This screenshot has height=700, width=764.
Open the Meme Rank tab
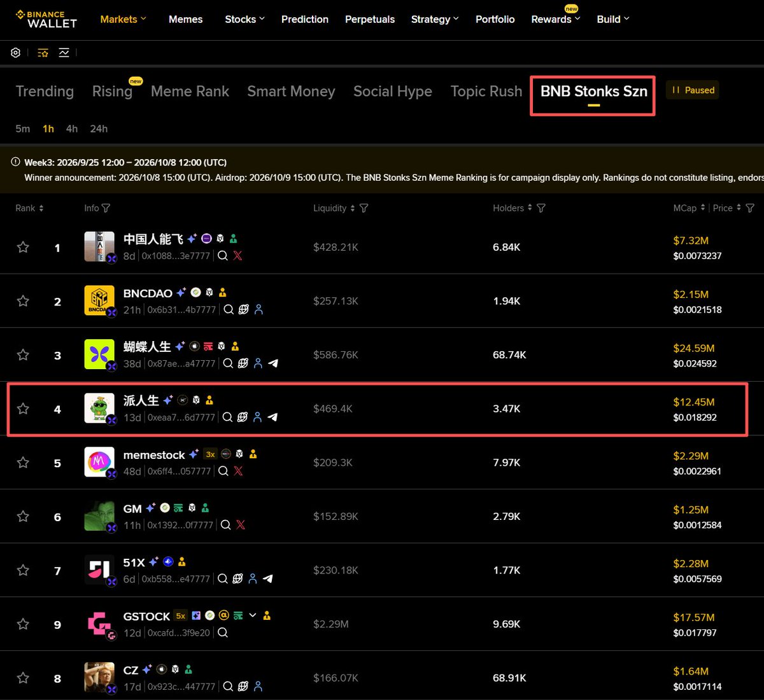click(x=190, y=92)
